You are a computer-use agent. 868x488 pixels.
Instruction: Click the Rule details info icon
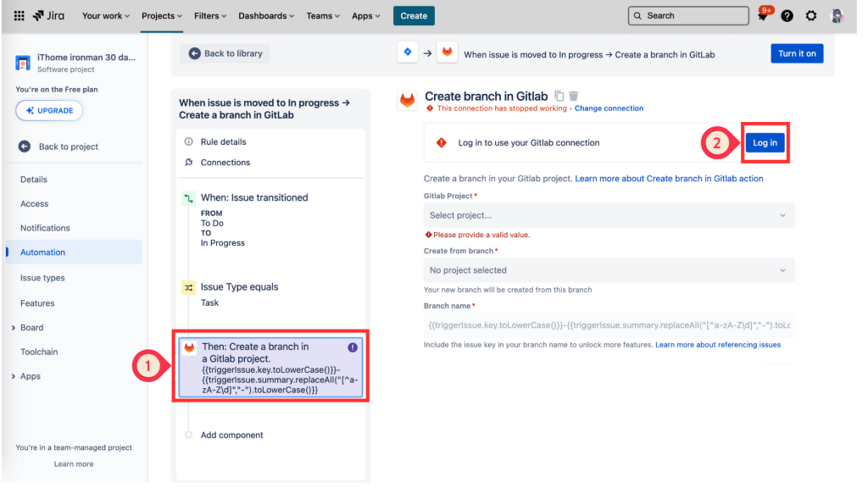(189, 141)
